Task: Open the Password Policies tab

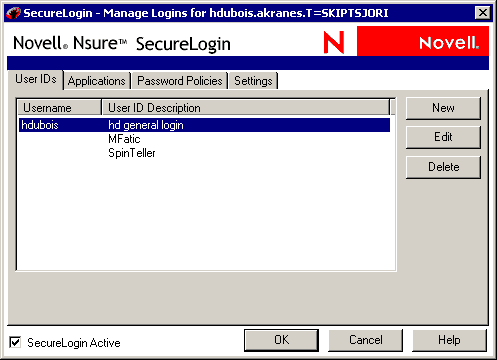Action: click(180, 81)
